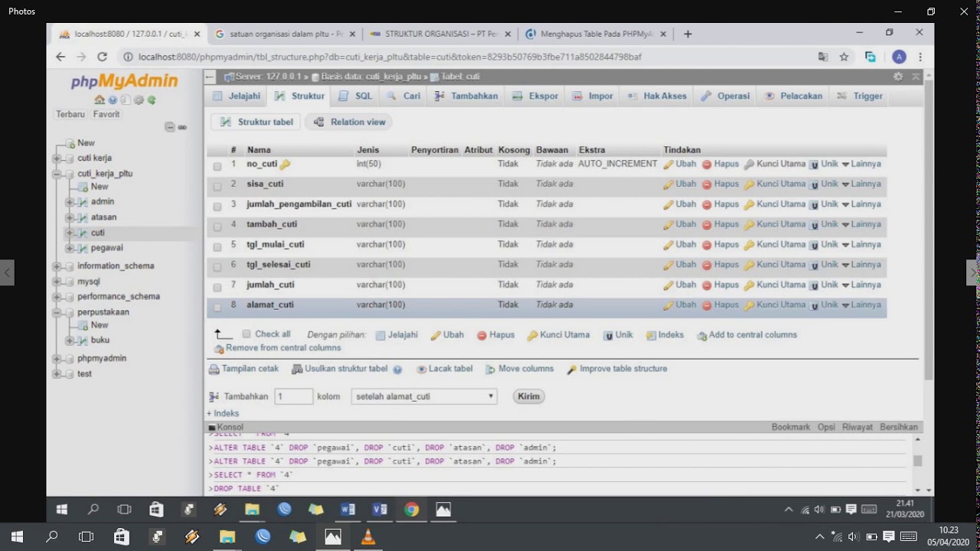Open Chrome three-dot menu
Viewport: 980px width, 551px height.
[920, 57]
